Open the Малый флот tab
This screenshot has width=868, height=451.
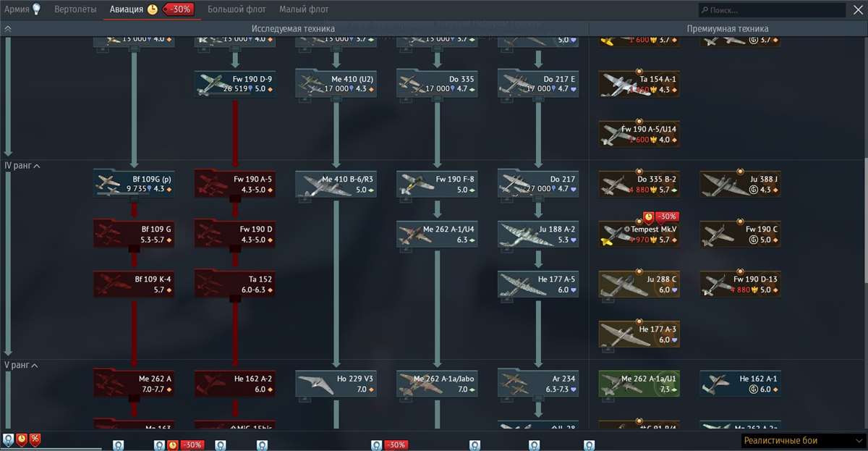(x=305, y=9)
